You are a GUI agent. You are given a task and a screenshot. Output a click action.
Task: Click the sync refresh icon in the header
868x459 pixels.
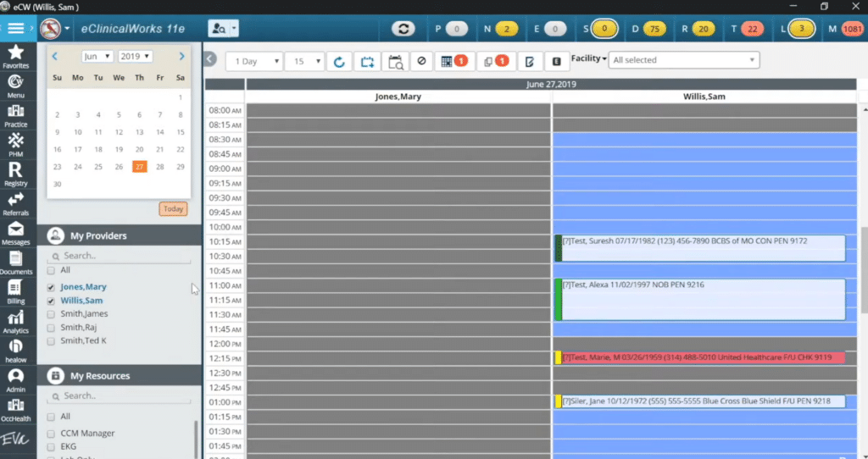pyautogui.click(x=403, y=28)
